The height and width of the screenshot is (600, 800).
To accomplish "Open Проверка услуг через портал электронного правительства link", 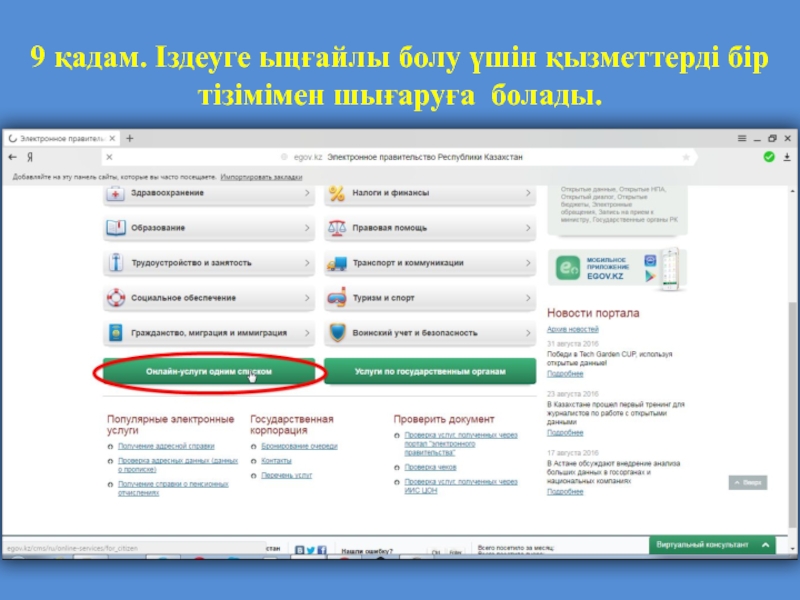I will 461,443.
